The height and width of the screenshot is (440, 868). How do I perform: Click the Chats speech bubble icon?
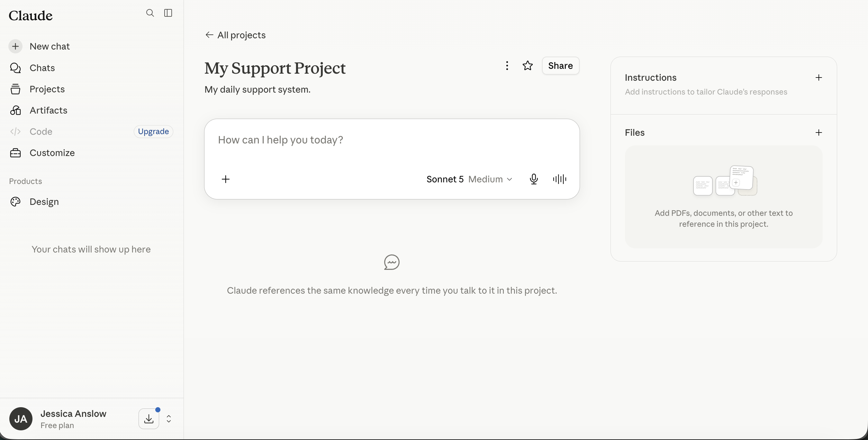click(x=15, y=68)
